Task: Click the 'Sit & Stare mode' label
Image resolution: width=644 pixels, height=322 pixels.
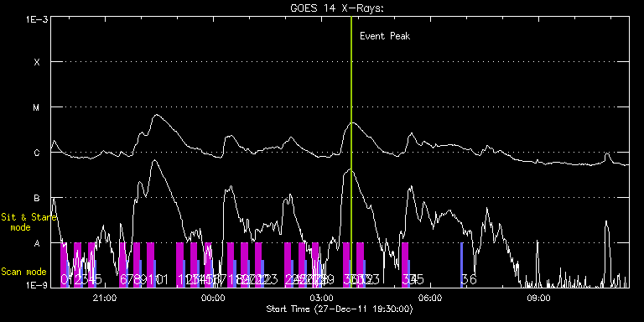Action: [x=29, y=222]
